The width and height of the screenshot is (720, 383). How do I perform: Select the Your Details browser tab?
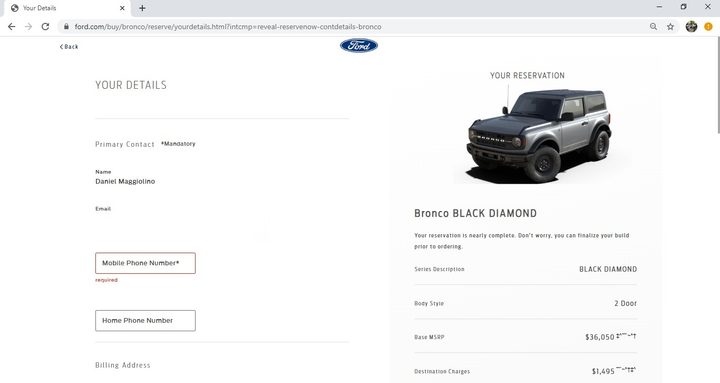click(x=67, y=8)
